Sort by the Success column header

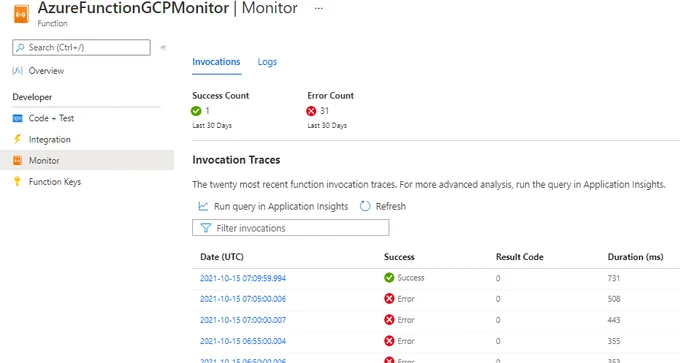click(x=399, y=257)
